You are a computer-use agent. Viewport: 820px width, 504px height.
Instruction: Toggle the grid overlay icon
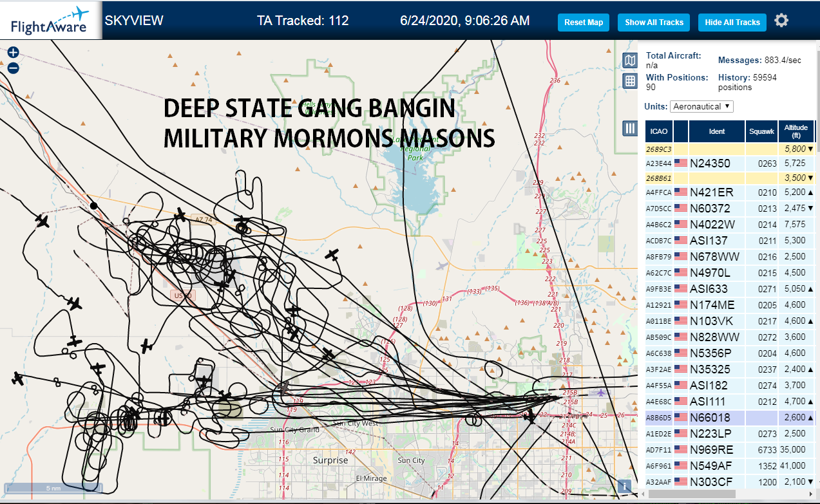[631, 81]
